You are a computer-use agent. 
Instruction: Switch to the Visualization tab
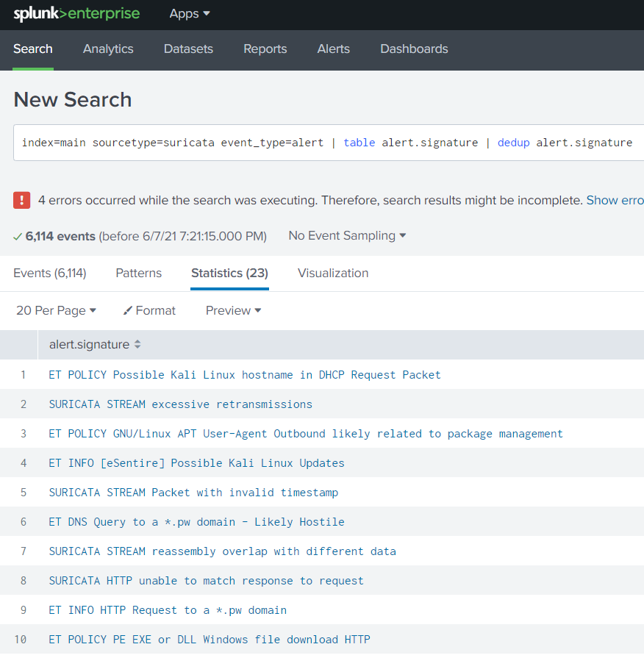click(332, 273)
